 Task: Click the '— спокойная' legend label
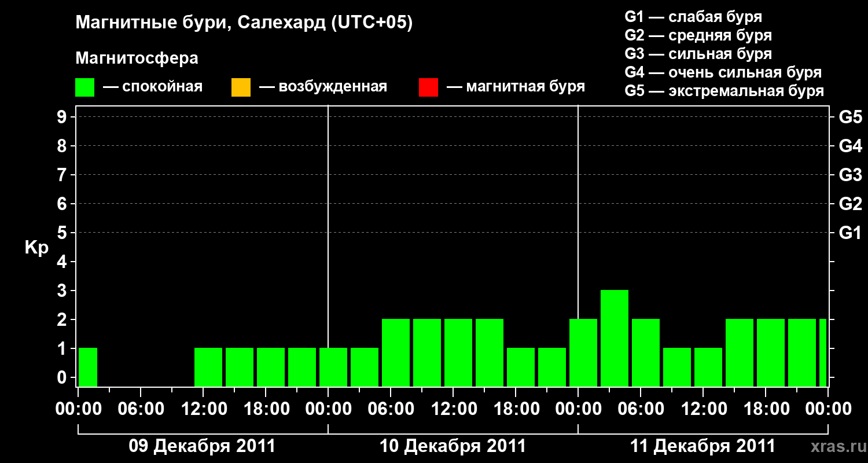(153, 87)
